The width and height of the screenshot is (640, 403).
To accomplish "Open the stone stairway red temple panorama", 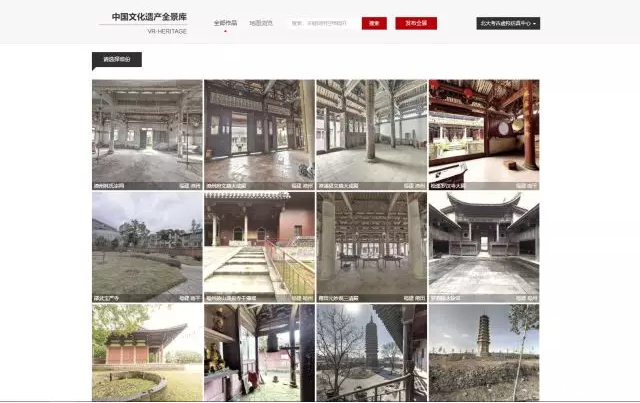I will click(x=259, y=246).
